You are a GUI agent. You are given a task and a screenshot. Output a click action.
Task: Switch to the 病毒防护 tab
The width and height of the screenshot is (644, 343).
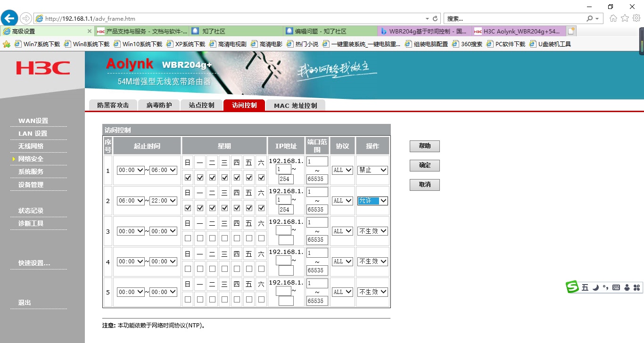pyautogui.click(x=159, y=105)
